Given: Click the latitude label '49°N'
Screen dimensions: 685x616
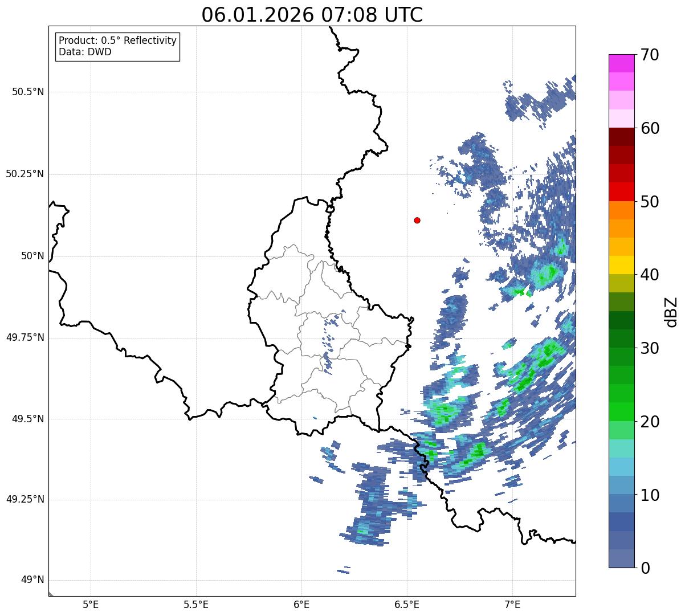Looking at the screenshot, I should tap(33, 580).
